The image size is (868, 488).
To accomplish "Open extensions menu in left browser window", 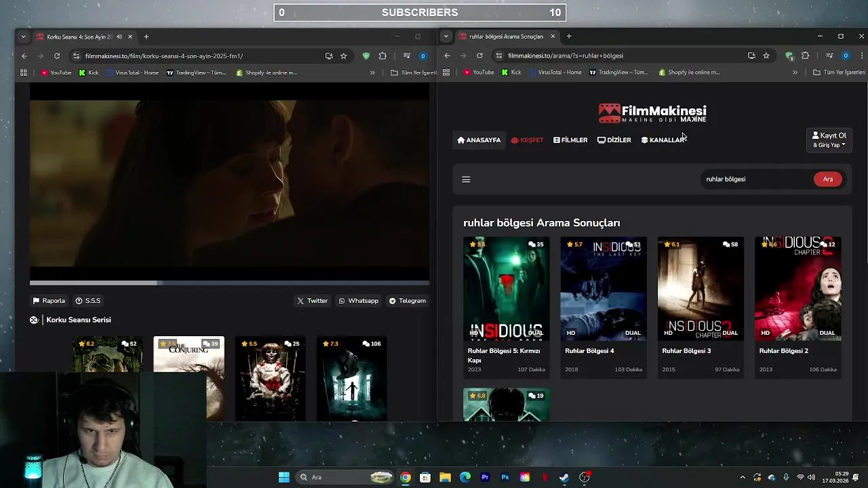I will click(382, 56).
